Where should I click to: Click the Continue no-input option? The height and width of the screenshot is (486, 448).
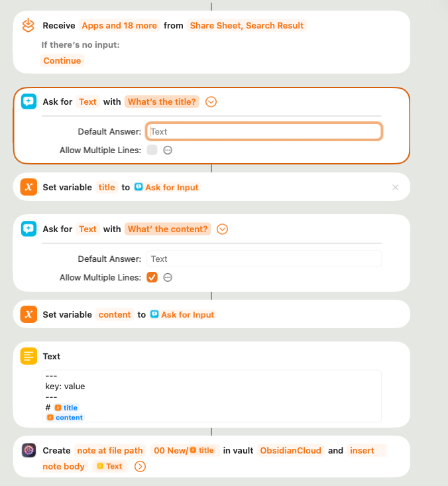(x=62, y=60)
